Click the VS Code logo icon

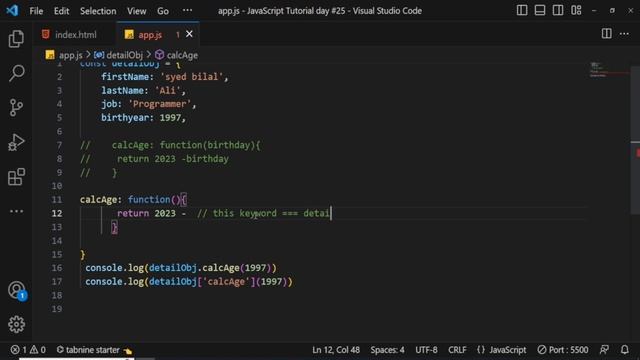click(12, 10)
